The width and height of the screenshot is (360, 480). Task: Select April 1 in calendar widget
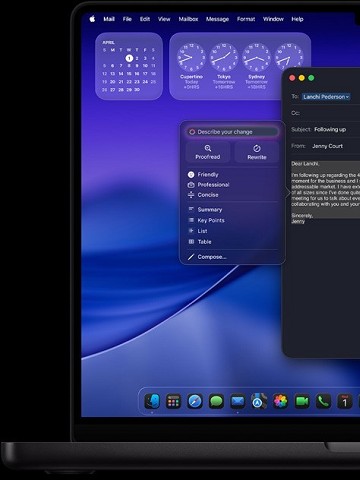pos(129,58)
